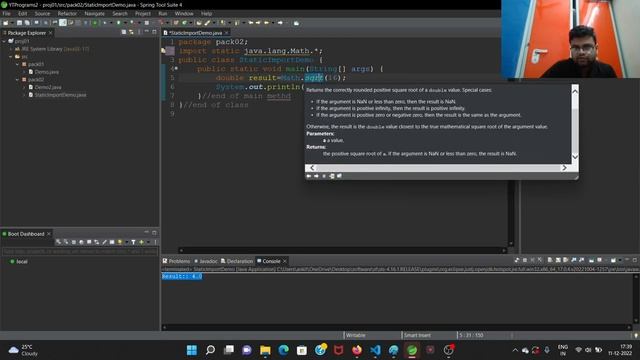
Task: Click the Save icon in the toolbar
Action: point(19,23)
